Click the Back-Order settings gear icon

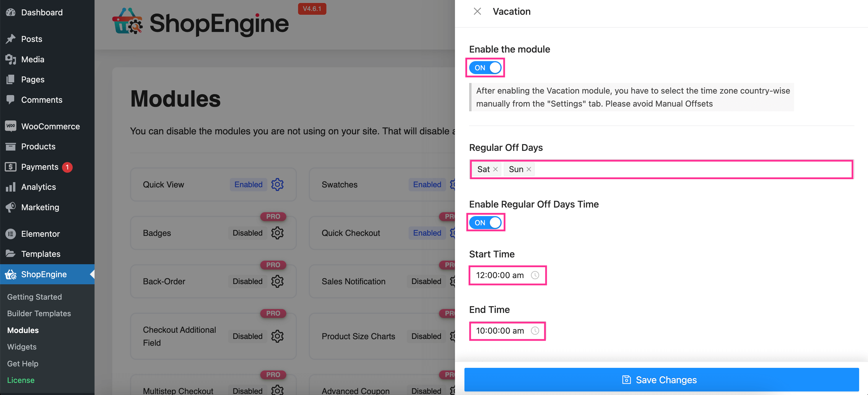pos(278,282)
